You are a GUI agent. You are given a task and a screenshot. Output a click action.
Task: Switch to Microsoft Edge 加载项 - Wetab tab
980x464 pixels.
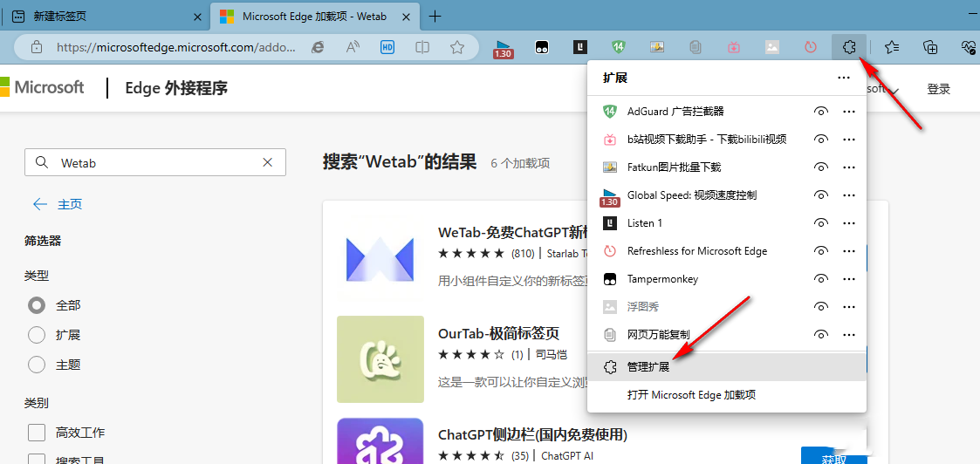(x=316, y=17)
